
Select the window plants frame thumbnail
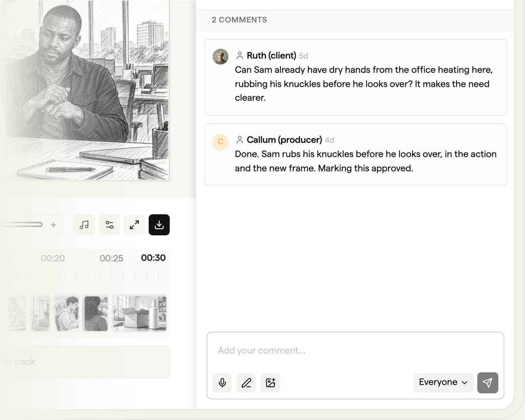pyautogui.click(x=40, y=313)
